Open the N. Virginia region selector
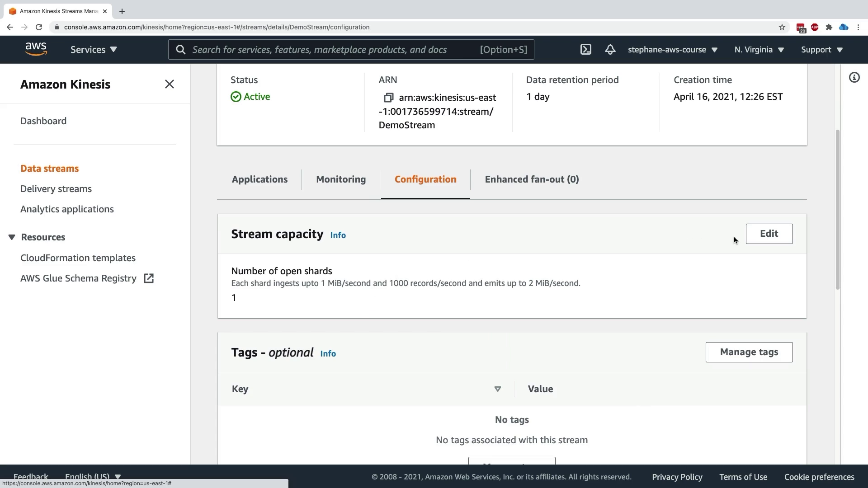 click(x=759, y=50)
